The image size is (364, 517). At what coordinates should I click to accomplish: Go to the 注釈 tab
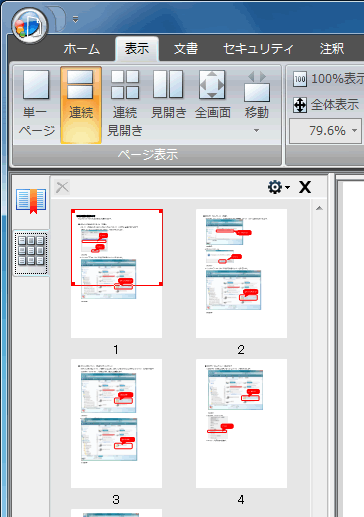click(332, 49)
